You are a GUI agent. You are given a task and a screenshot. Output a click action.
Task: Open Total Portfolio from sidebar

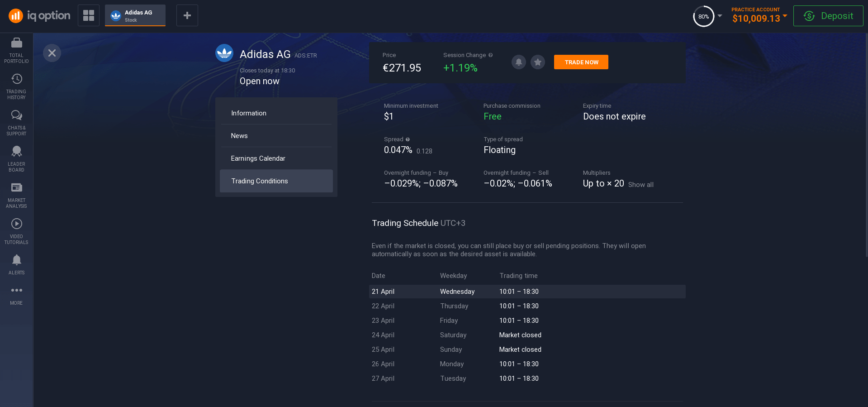pyautogui.click(x=16, y=51)
